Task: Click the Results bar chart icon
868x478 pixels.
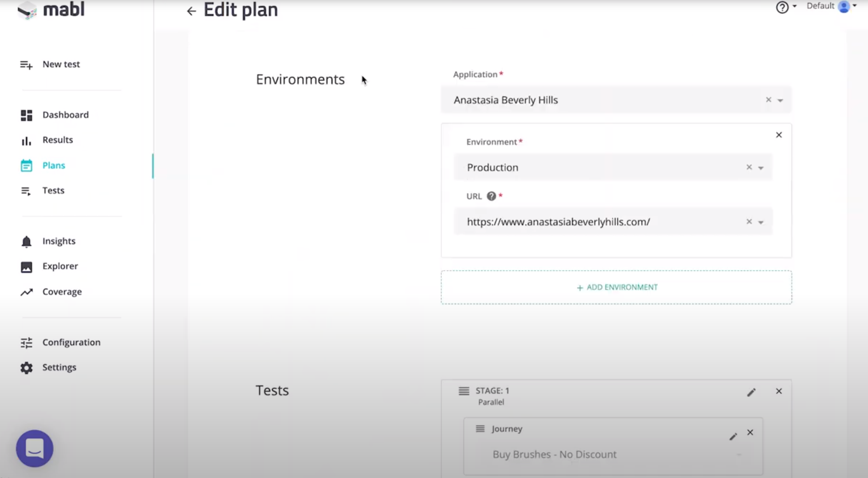Action: 26,141
